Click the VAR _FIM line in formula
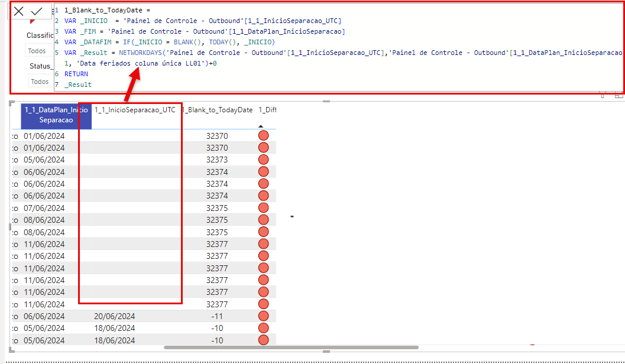 (205, 31)
